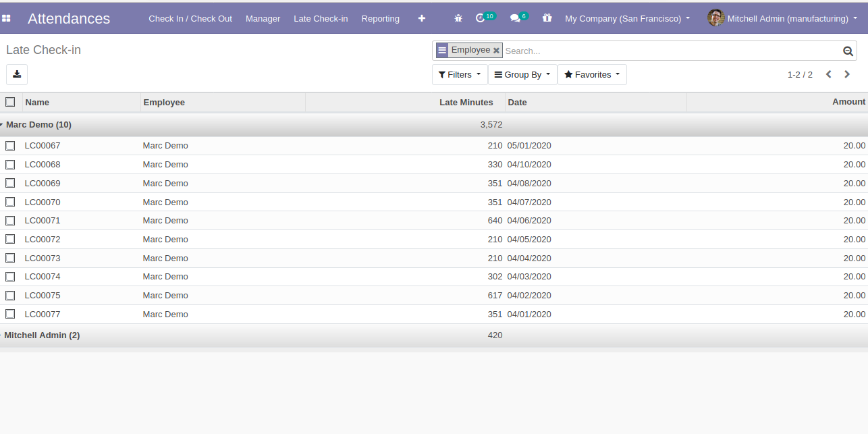The image size is (868, 434).
Task: Open conversations chat icon with badge 6
Action: tap(519, 18)
